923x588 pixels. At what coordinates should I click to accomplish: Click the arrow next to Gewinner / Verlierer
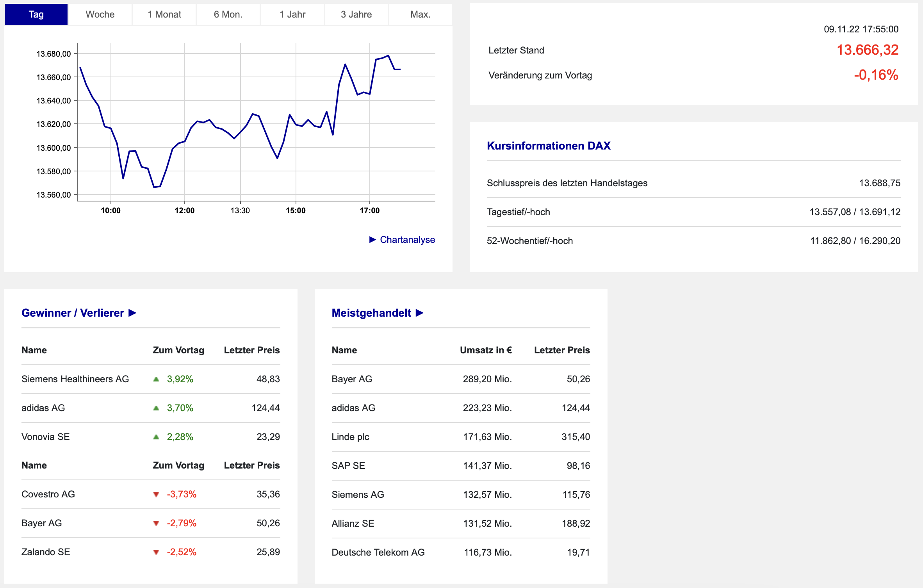132,313
